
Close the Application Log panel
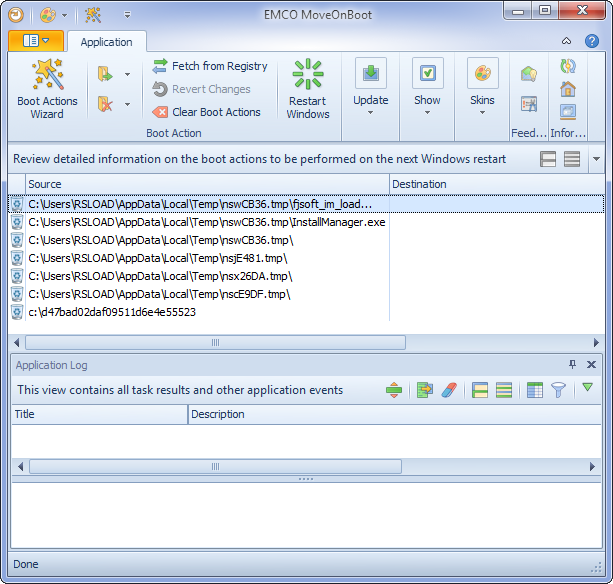point(591,365)
